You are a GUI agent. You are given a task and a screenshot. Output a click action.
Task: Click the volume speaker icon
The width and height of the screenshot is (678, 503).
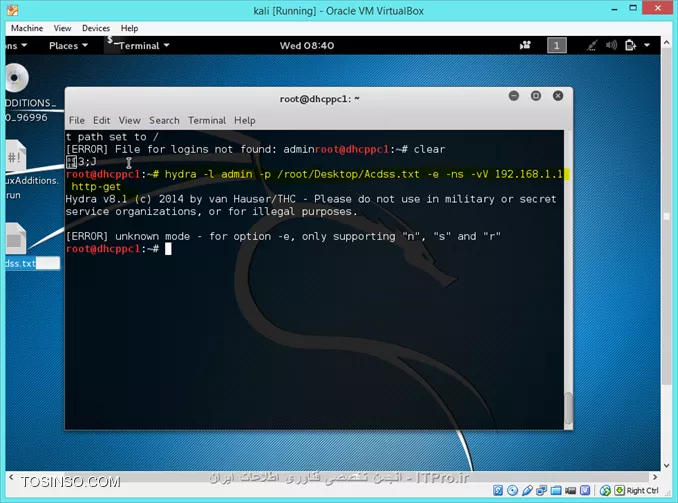point(611,45)
